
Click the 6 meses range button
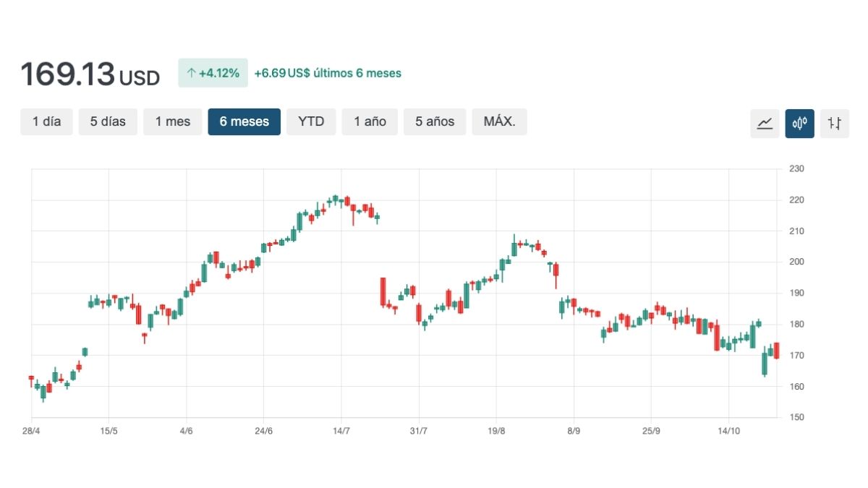coord(244,121)
